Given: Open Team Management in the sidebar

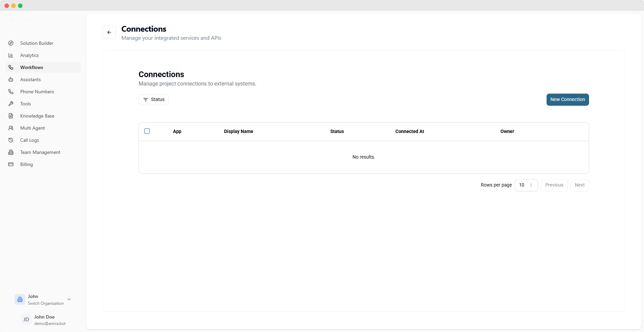Looking at the screenshot, I should tap(40, 152).
